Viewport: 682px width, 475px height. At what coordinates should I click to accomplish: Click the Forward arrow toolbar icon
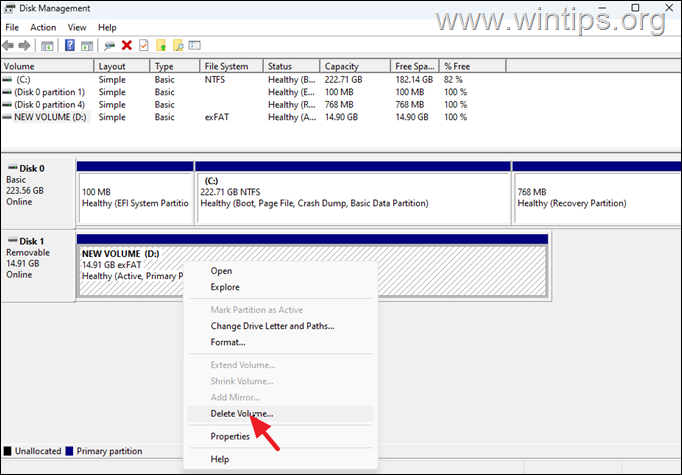(x=25, y=45)
